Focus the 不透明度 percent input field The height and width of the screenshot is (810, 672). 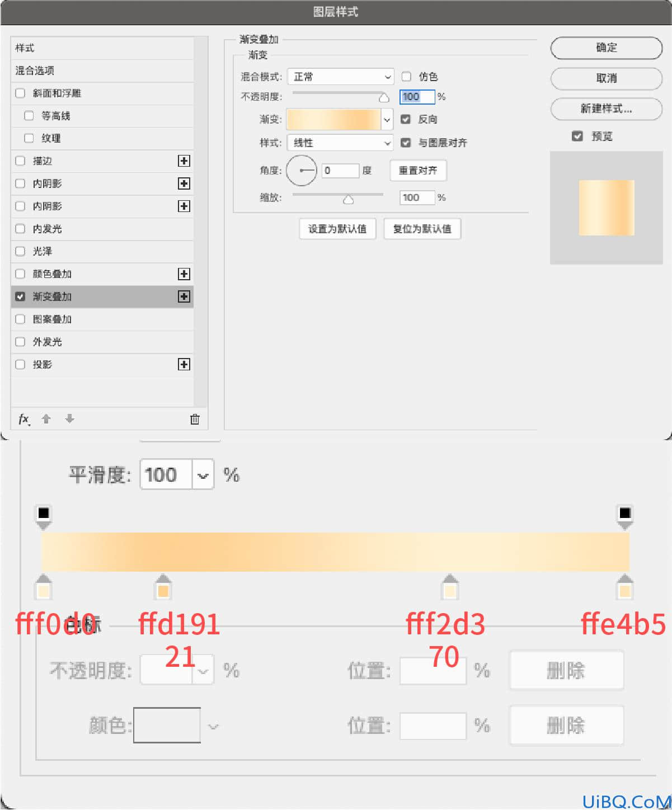pyautogui.click(x=417, y=97)
